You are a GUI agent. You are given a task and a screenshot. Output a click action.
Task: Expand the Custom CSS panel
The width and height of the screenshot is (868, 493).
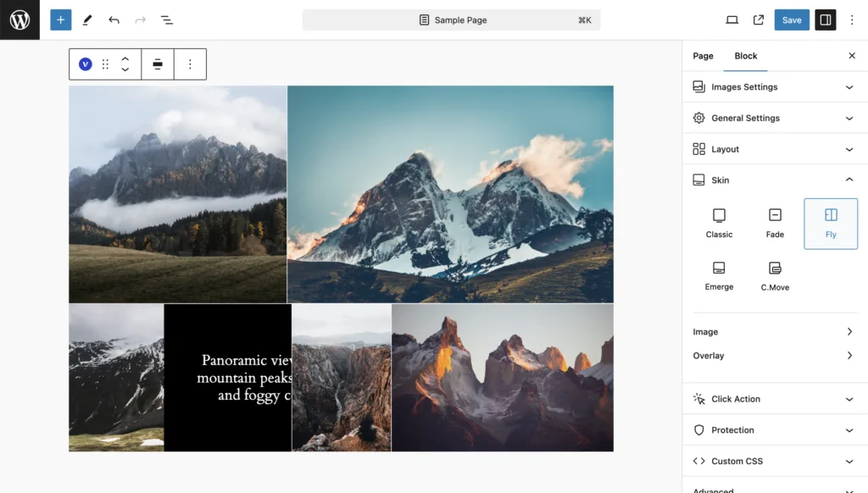coord(775,461)
